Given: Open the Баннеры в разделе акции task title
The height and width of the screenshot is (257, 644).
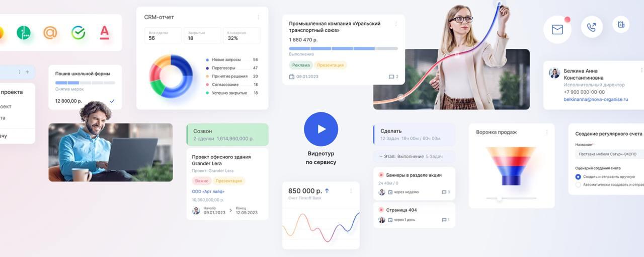Looking at the screenshot, I should pyautogui.click(x=414, y=175).
